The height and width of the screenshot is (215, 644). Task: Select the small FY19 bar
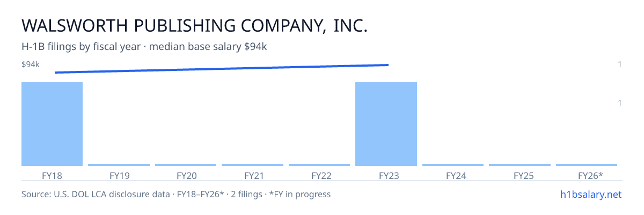[x=119, y=165]
